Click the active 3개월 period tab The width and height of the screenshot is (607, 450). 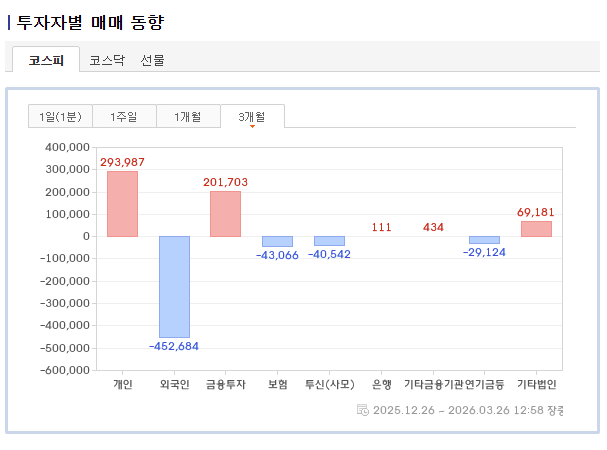pos(252,117)
